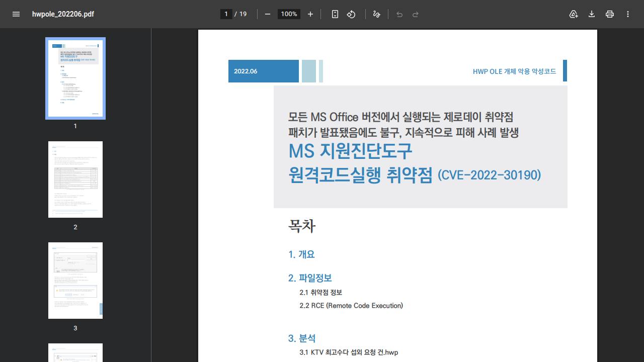Download the PDF file
The image size is (644, 362).
pyautogui.click(x=592, y=14)
